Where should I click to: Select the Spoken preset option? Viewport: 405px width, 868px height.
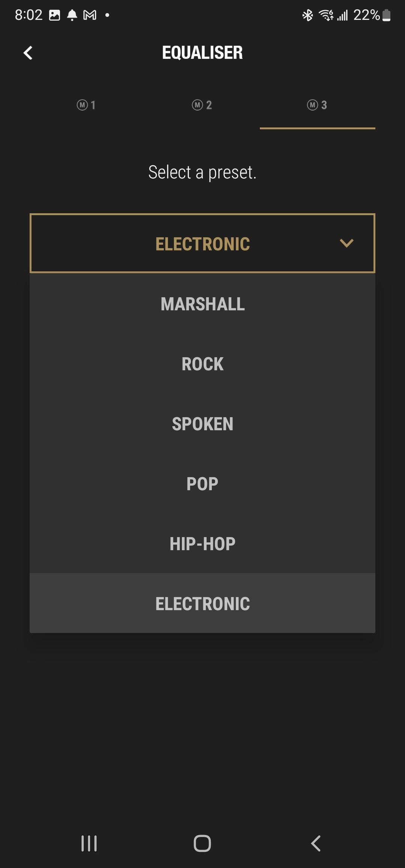click(x=202, y=424)
